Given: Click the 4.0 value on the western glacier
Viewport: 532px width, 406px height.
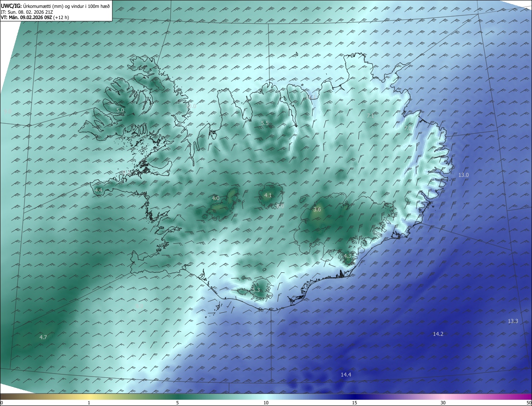Looking at the screenshot, I should (x=215, y=198).
